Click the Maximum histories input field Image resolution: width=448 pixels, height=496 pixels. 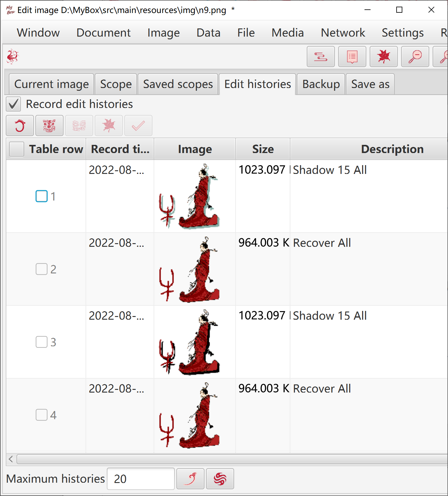click(141, 479)
